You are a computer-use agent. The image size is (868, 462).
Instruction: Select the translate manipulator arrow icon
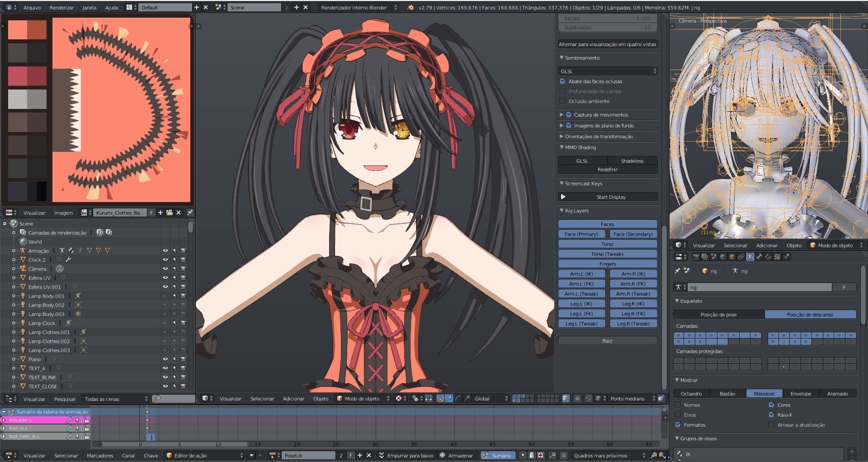tap(449, 398)
